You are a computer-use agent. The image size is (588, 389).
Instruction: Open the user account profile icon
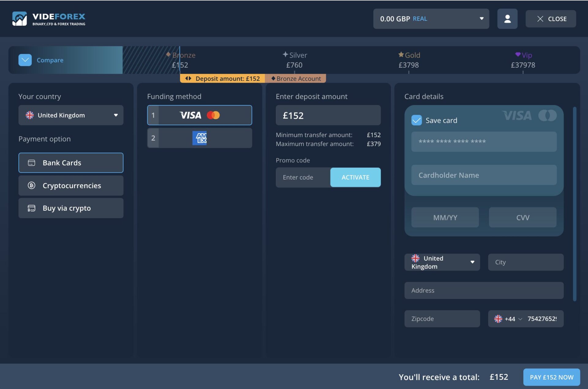pyautogui.click(x=507, y=19)
